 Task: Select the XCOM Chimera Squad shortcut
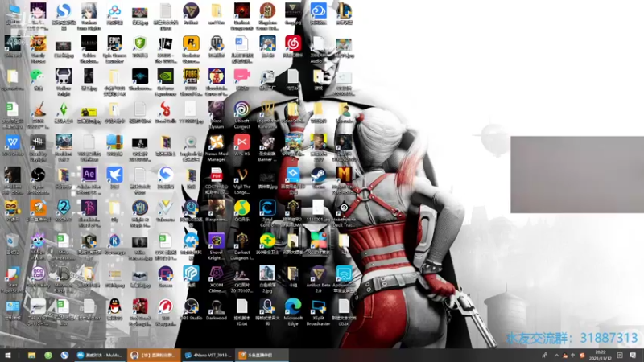[x=217, y=274]
